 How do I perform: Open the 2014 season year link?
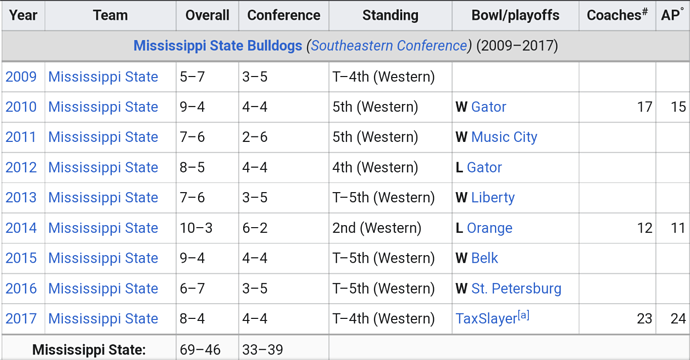point(21,228)
